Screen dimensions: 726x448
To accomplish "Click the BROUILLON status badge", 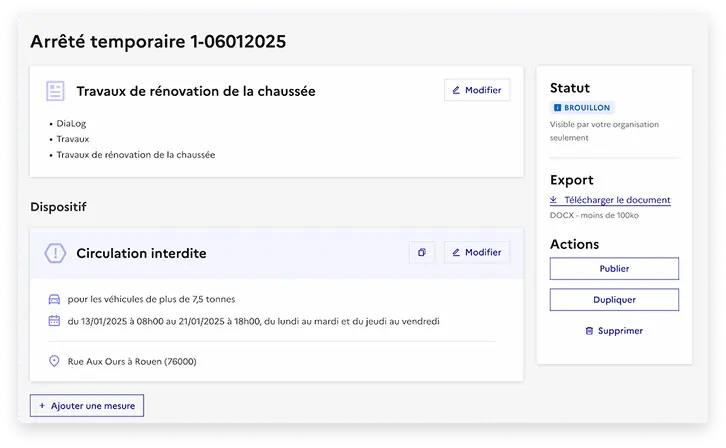I will tap(582, 108).
